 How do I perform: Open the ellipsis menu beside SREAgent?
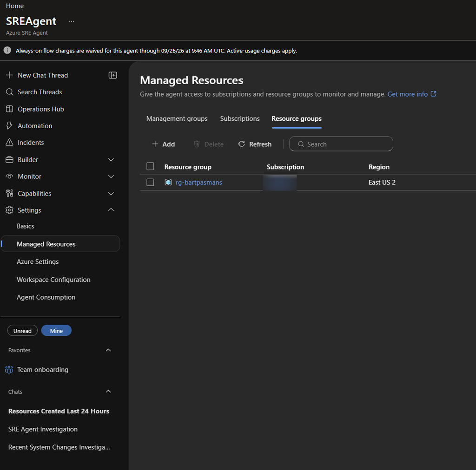point(71,21)
